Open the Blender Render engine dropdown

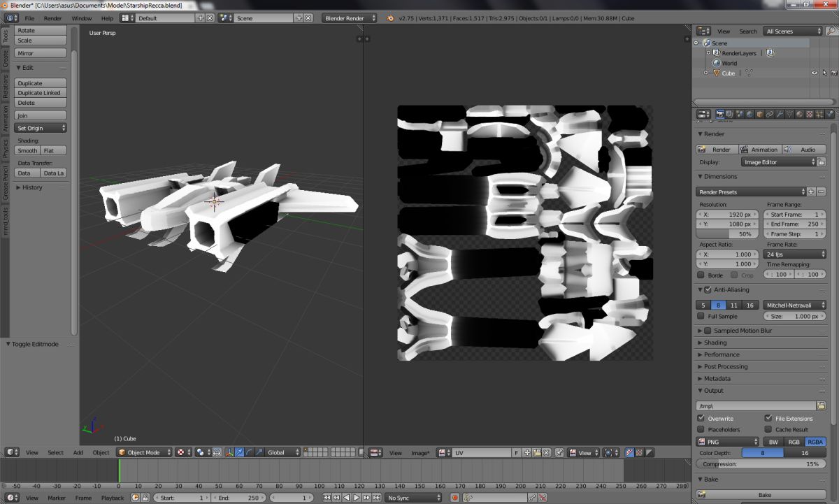350,18
